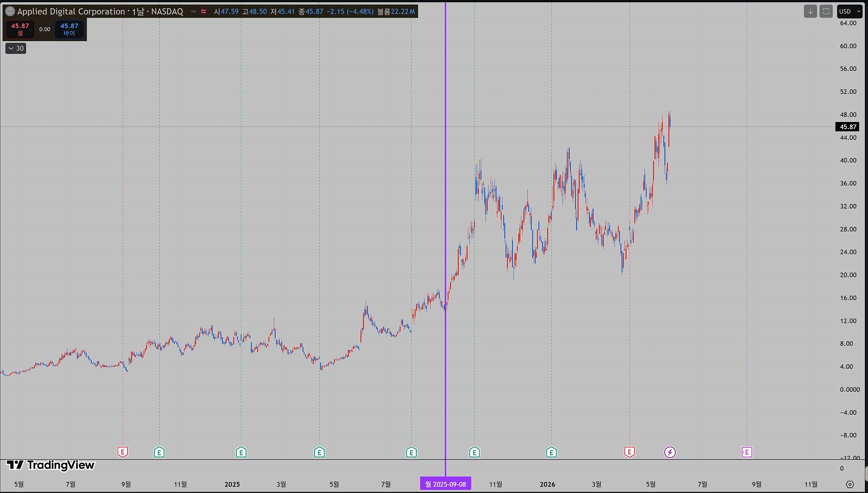Click the red earnings marker in April 2026
Viewport: 868px width, 493px height.
(629, 452)
